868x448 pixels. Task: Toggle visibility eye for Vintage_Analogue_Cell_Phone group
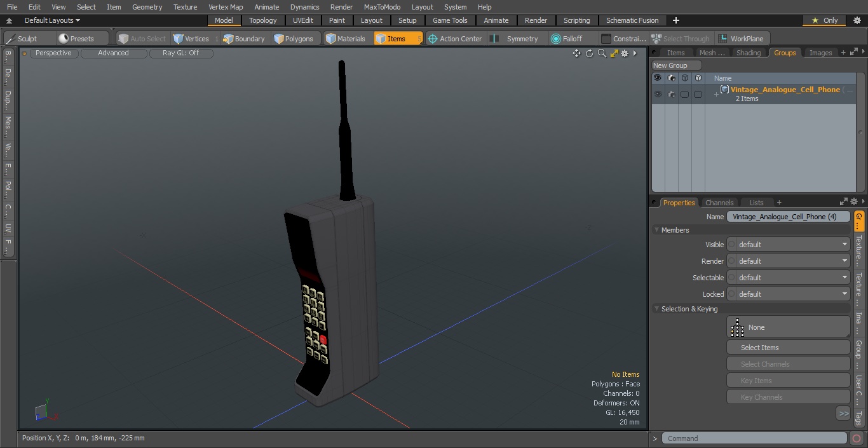(658, 94)
